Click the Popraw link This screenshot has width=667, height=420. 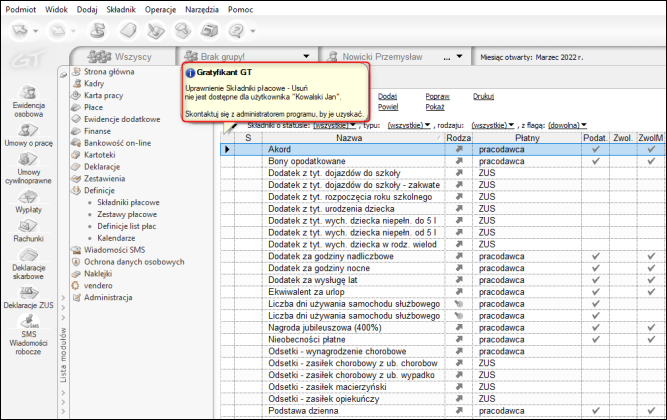click(x=438, y=95)
